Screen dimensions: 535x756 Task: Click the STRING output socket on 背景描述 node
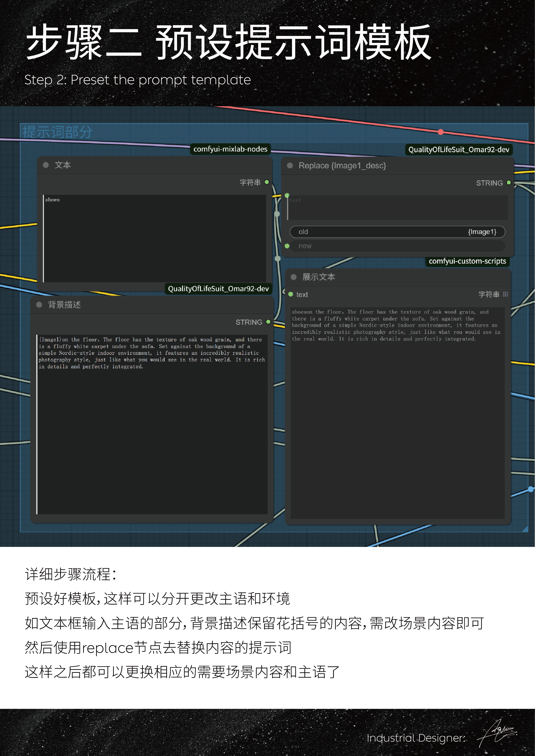(x=268, y=322)
